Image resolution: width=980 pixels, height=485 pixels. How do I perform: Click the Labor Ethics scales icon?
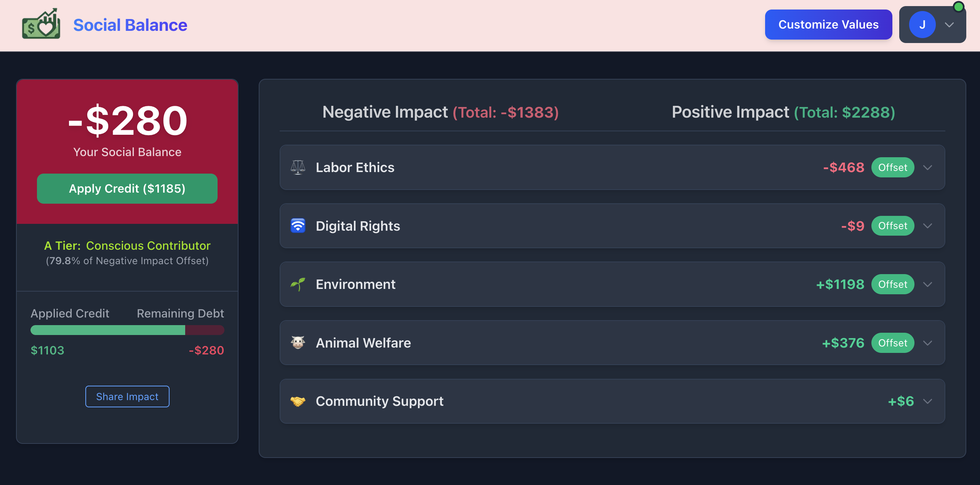coord(298,168)
